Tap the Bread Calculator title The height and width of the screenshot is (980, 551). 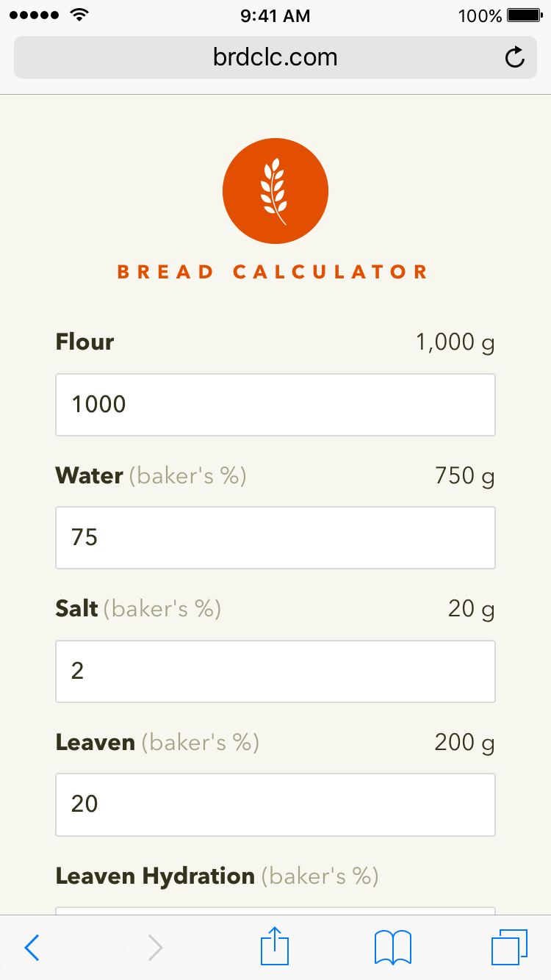tap(273, 272)
